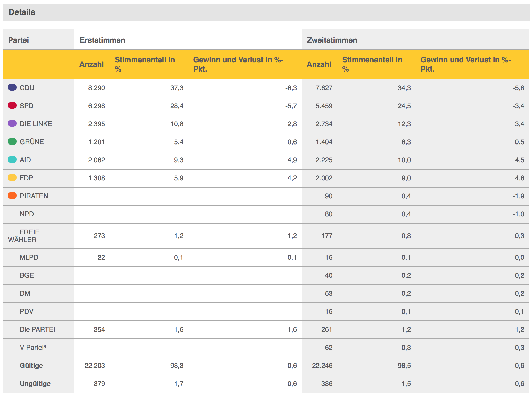Click Die PARTEI Zweitstimmen count 261

[327, 329]
